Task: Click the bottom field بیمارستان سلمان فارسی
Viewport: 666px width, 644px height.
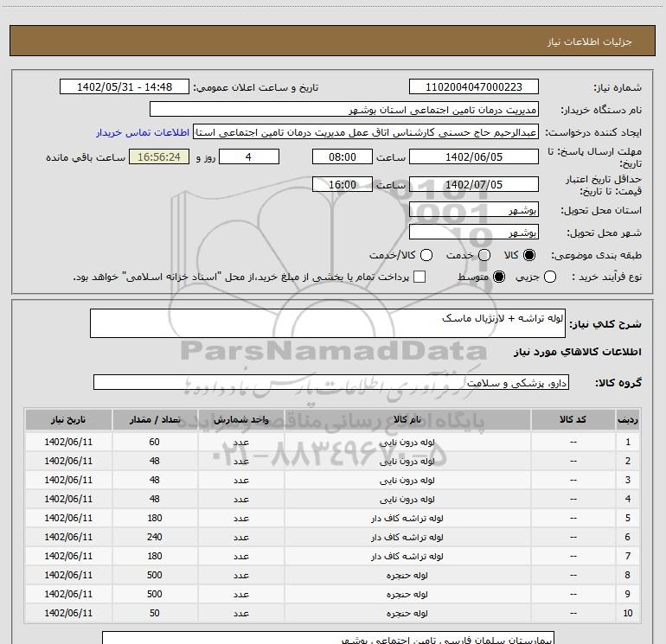Action: pos(329,638)
